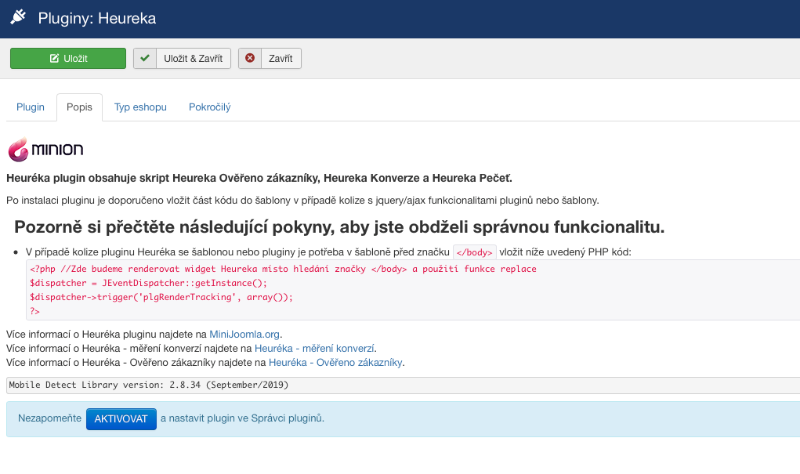Open the Heuréka - měření konverzí link
800x474 pixels.
[314, 348]
